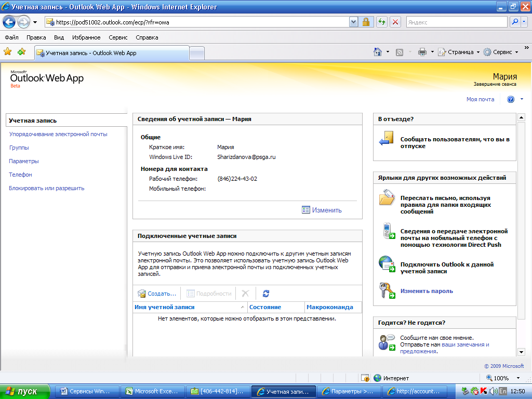This screenshot has height=399, width=532.
Task: Open a new blank browser tab
Action: 197,54
